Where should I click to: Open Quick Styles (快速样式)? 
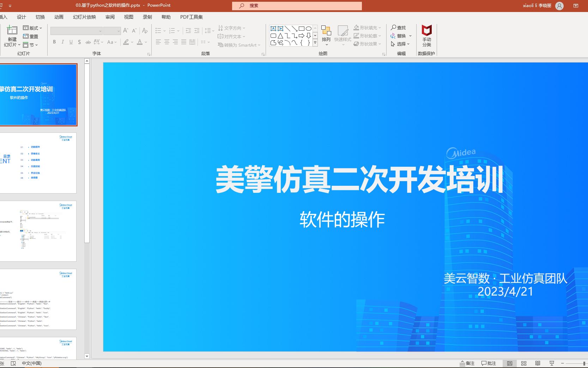(342, 34)
